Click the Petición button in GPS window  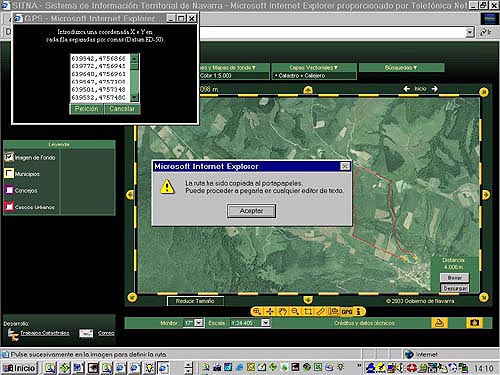(x=86, y=109)
